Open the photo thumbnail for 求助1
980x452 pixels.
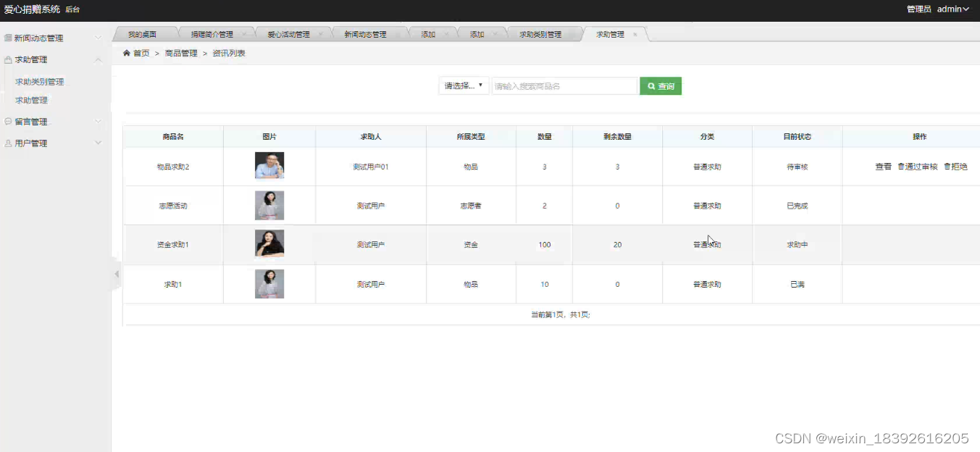[x=269, y=284]
